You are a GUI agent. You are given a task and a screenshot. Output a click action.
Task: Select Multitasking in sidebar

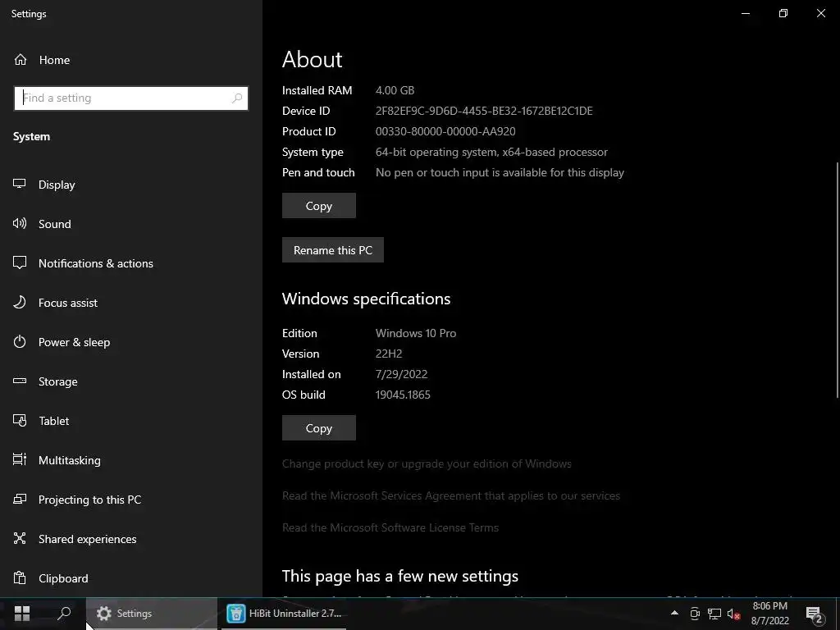pyautogui.click(x=70, y=460)
